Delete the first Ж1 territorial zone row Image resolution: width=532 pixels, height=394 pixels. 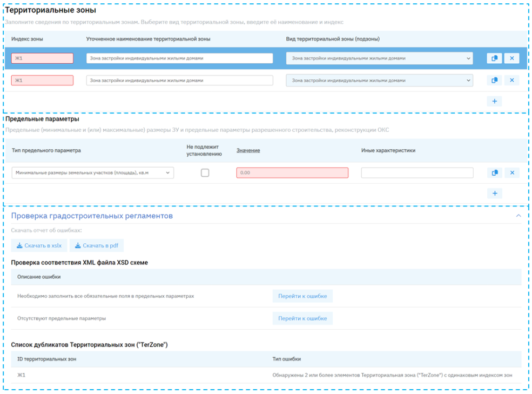[x=511, y=58]
